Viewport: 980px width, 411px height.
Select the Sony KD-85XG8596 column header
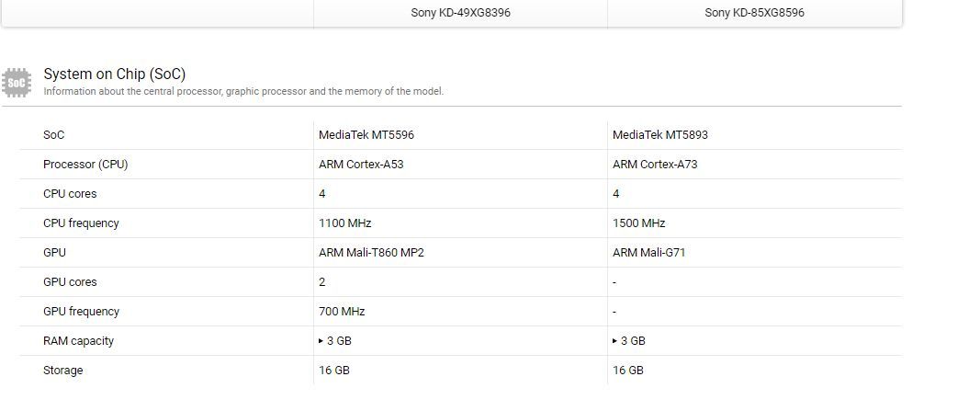click(x=754, y=13)
